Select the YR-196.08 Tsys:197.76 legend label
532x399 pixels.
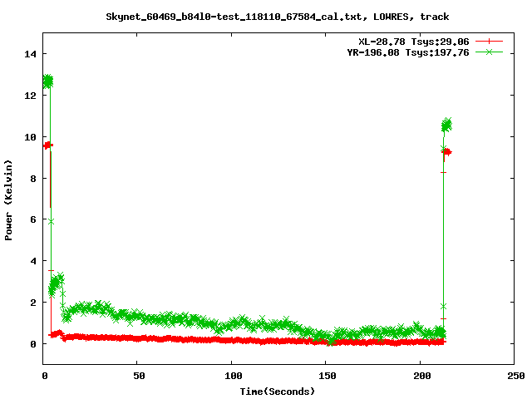[408, 52]
